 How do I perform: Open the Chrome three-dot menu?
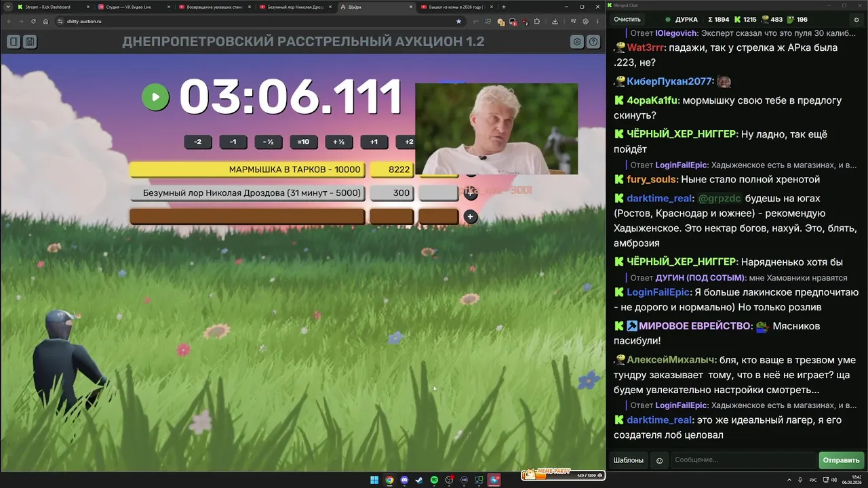coord(597,21)
